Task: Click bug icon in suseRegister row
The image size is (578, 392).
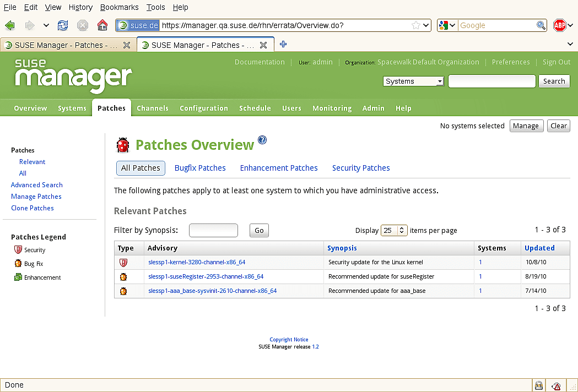Action: click(123, 277)
